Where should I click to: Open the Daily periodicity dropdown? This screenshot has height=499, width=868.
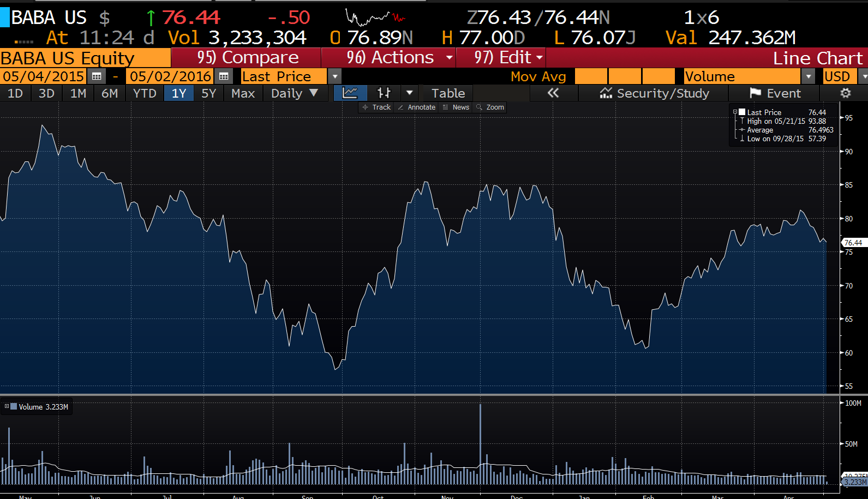(x=295, y=93)
